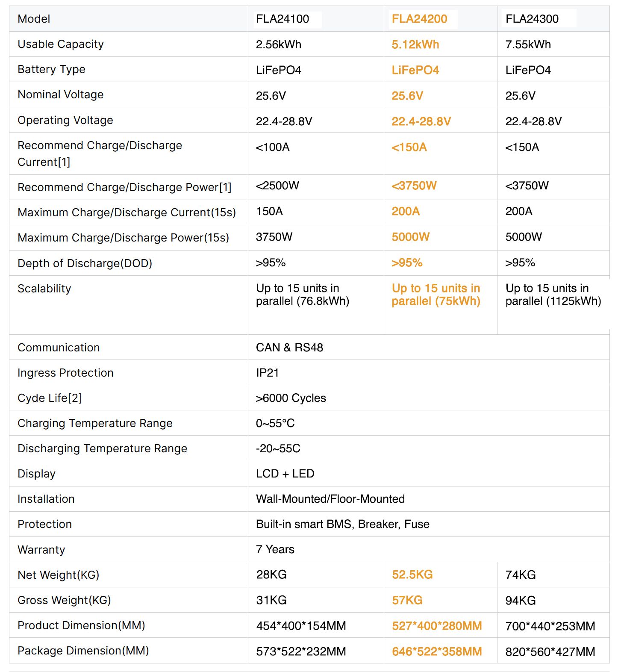Click the Maximum Charge/Discharge Current(15s) label
This screenshot has width=618, height=672.
(127, 212)
